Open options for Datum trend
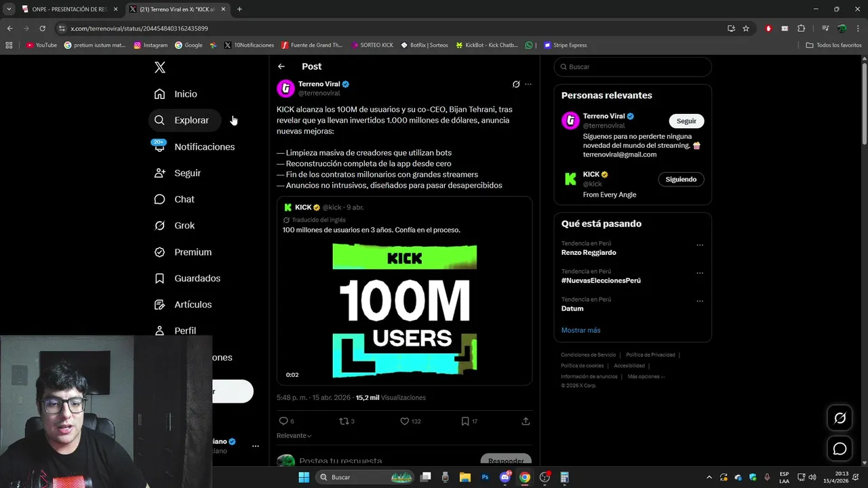The height and width of the screenshot is (488, 868). 700,301
